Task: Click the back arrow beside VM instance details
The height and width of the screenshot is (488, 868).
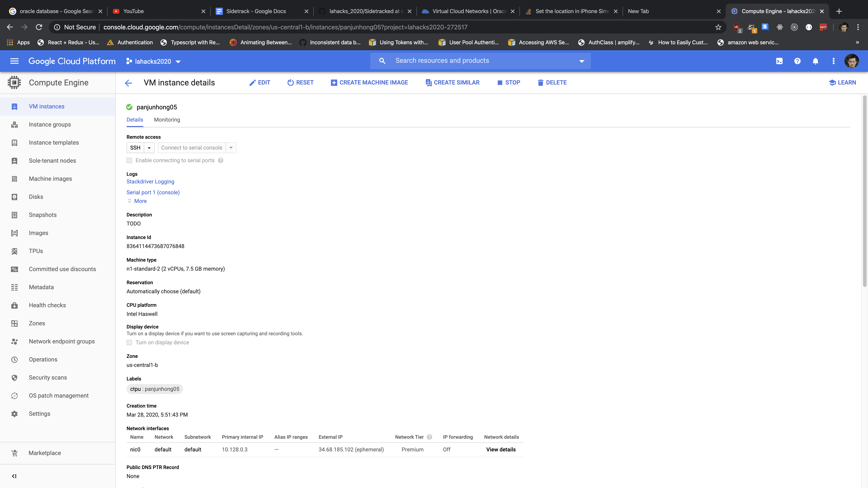Action: [128, 83]
